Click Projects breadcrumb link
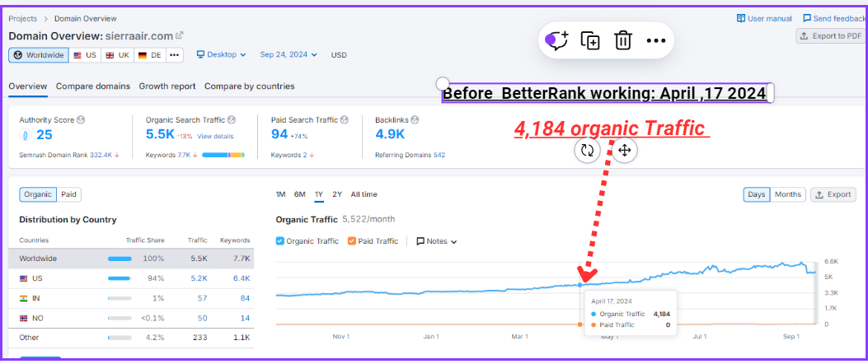This screenshot has height=364, width=868. coord(23,18)
